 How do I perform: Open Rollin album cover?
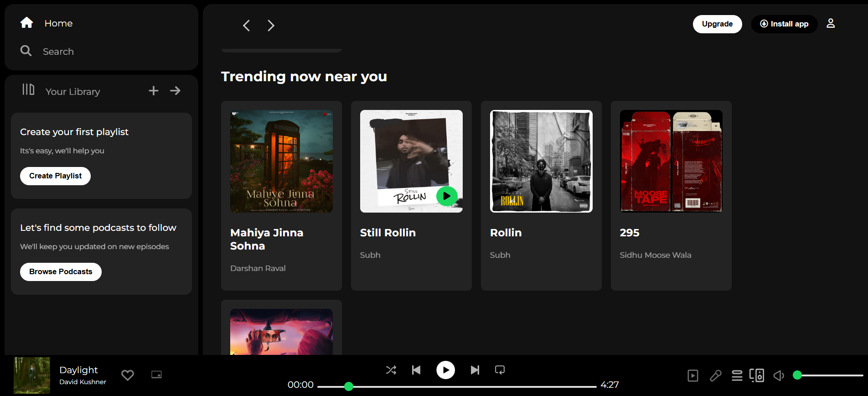pos(541,161)
